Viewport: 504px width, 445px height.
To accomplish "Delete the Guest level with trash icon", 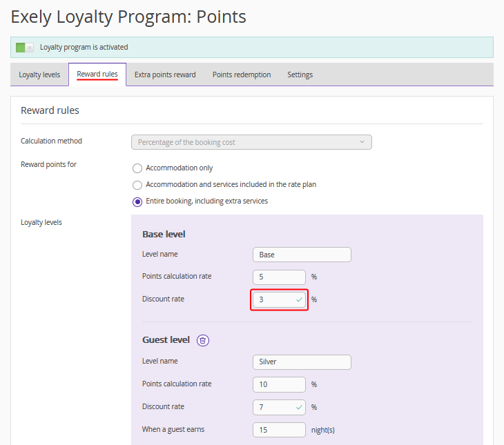I will pos(203,340).
